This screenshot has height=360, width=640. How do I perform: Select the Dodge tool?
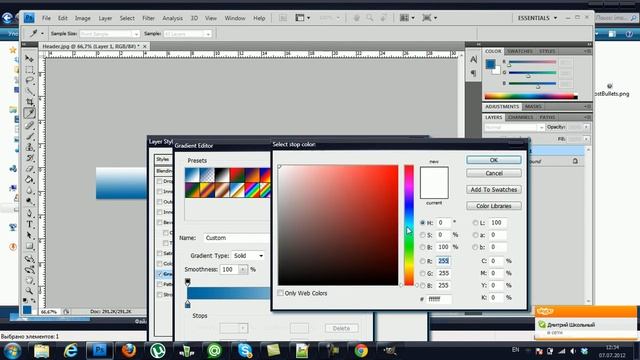pyautogui.click(x=29, y=201)
